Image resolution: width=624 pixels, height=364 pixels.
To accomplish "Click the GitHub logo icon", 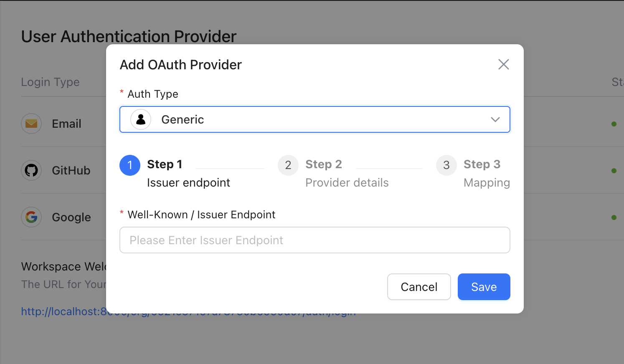I will click(31, 170).
